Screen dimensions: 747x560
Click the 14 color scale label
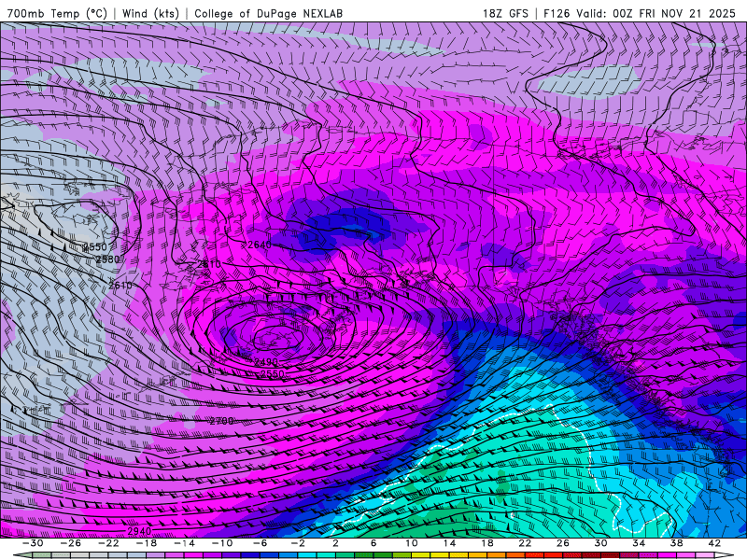tap(449, 543)
